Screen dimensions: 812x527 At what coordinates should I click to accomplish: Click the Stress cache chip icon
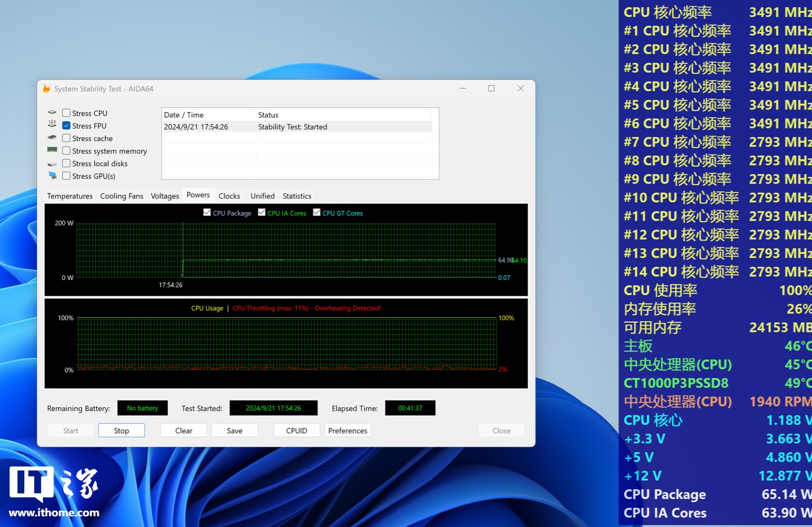tap(52, 138)
